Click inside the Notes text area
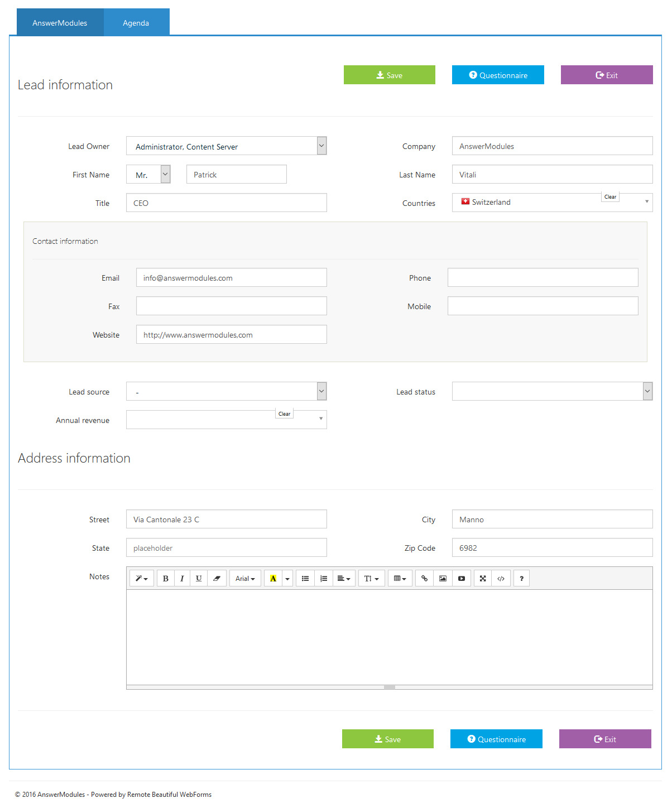The image size is (672, 808). tap(390, 637)
